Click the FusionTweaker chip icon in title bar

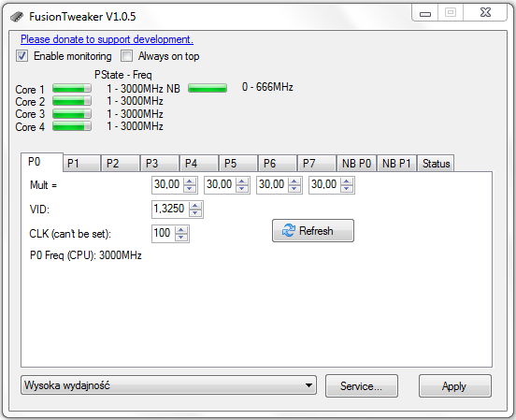[x=17, y=17]
